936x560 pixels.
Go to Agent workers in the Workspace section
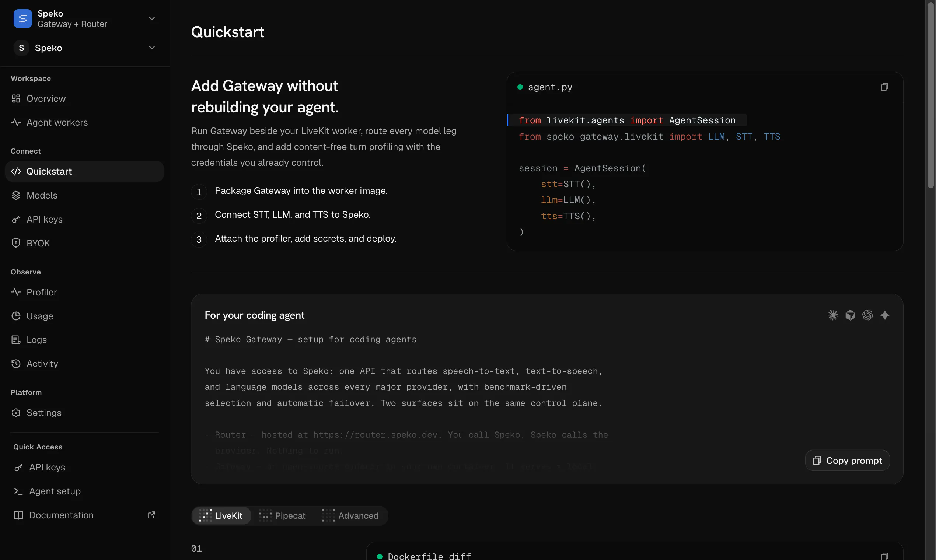tap(84, 123)
